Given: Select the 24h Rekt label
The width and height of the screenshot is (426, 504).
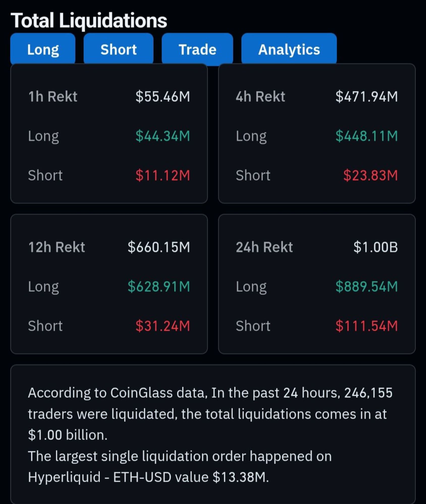Looking at the screenshot, I should (x=264, y=247).
